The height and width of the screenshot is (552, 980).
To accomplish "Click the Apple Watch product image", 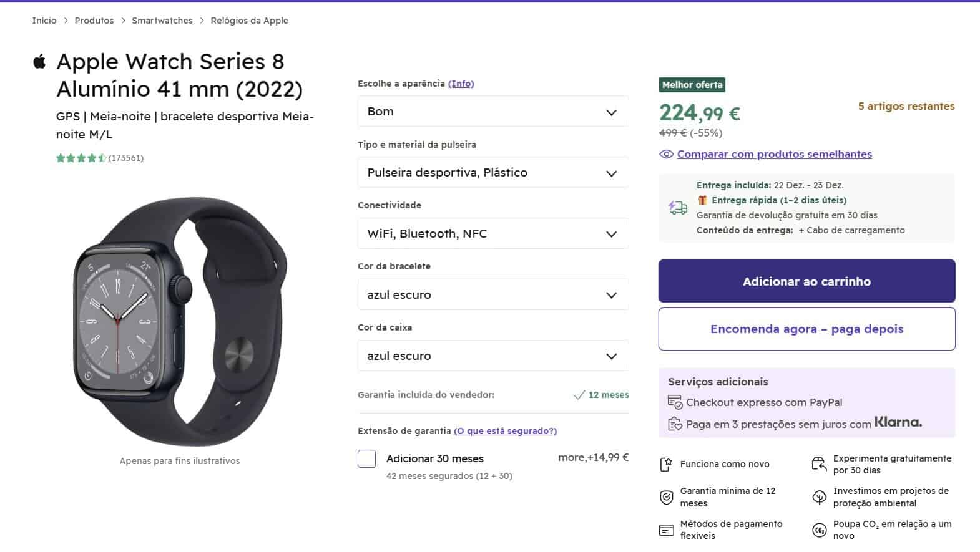I will coord(180,321).
